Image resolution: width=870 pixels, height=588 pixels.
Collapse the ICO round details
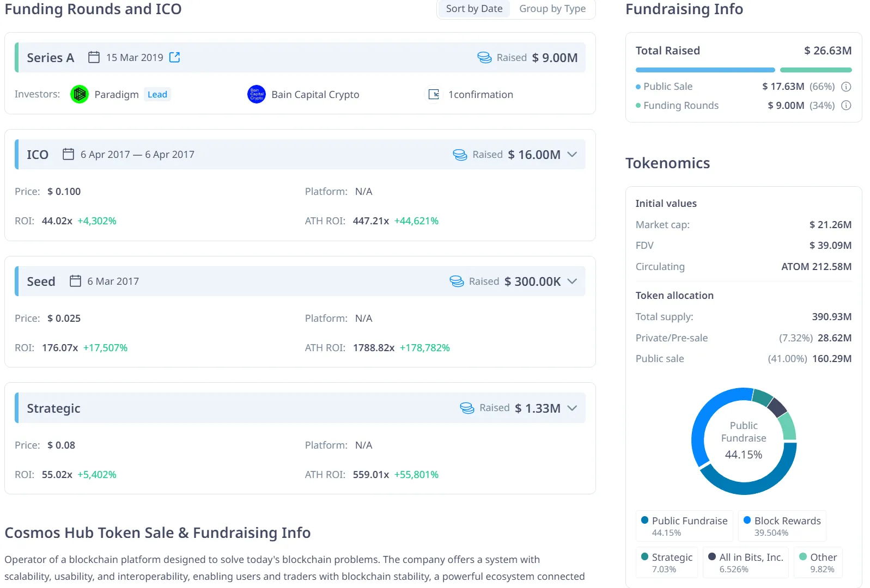coord(572,155)
